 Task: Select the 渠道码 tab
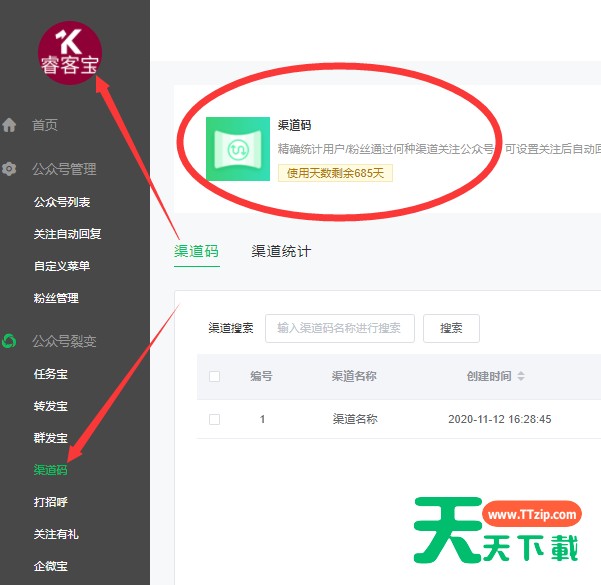coord(196,251)
